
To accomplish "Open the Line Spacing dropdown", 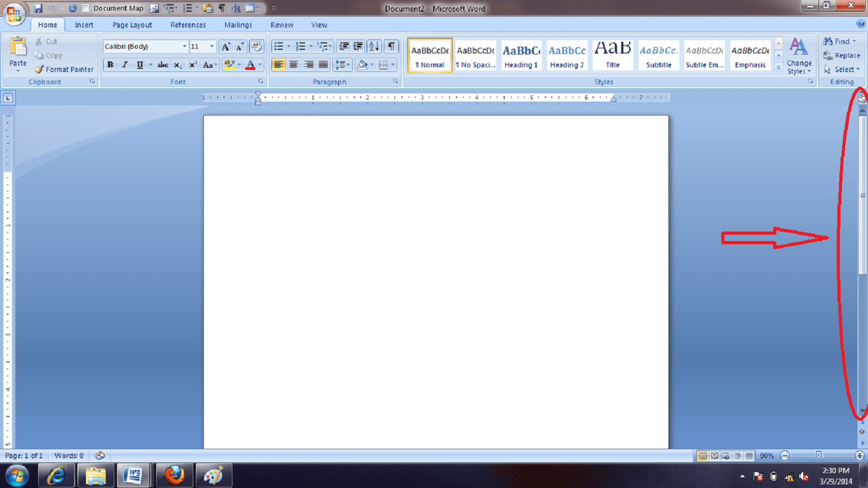I will point(342,65).
